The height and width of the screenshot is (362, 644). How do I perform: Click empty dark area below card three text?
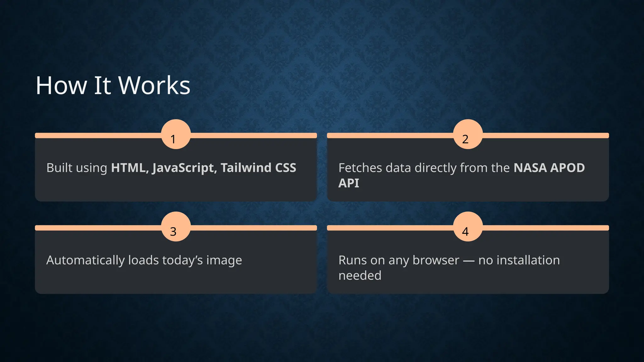(x=175, y=281)
